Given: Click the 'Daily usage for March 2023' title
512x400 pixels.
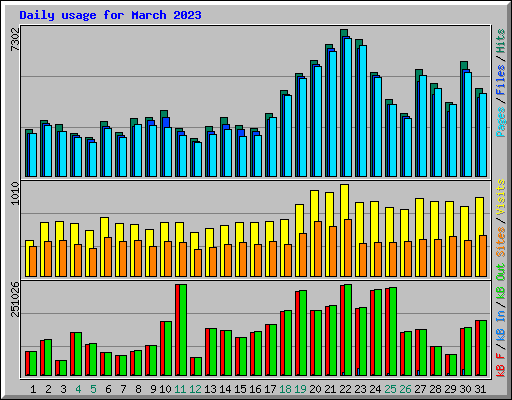Looking at the screenshot, I should coord(110,15).
